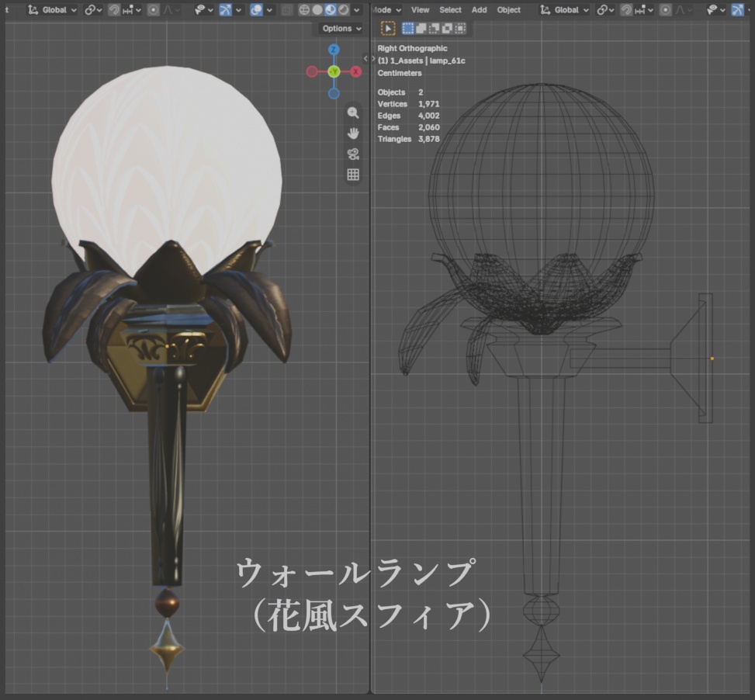This screenshot has height=700, width=755.
Task: Open snapping options dropdown in right viewport
Action: pyautogui.click(x=644, y=9)
